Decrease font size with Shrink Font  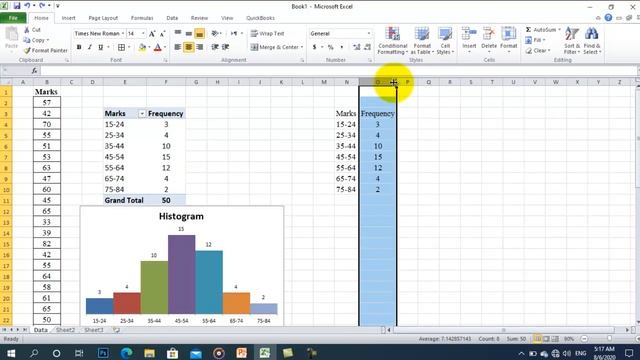point(162,33)
